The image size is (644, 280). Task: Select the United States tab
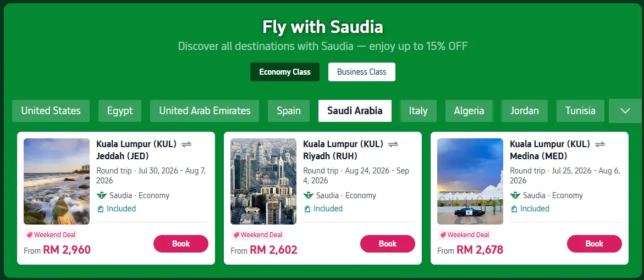click(51, 111)
